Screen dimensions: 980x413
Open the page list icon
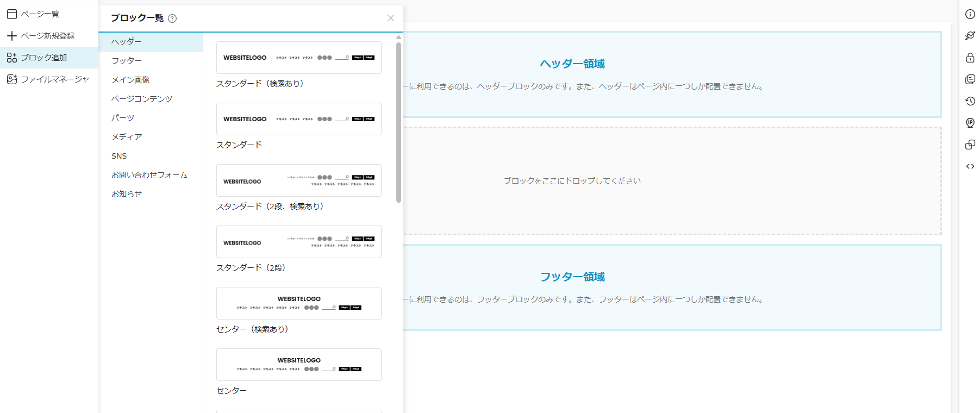(x=12, y=14)
